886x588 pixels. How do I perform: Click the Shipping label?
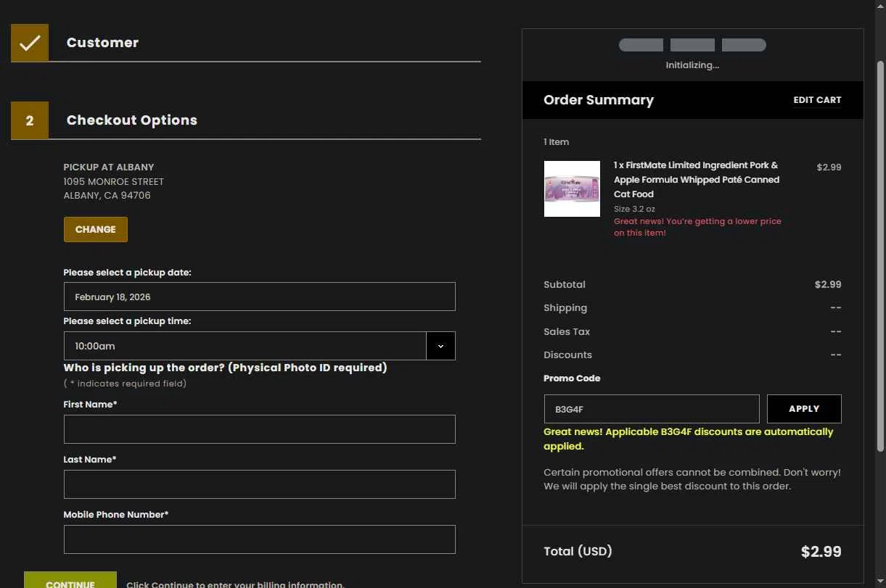565,308
